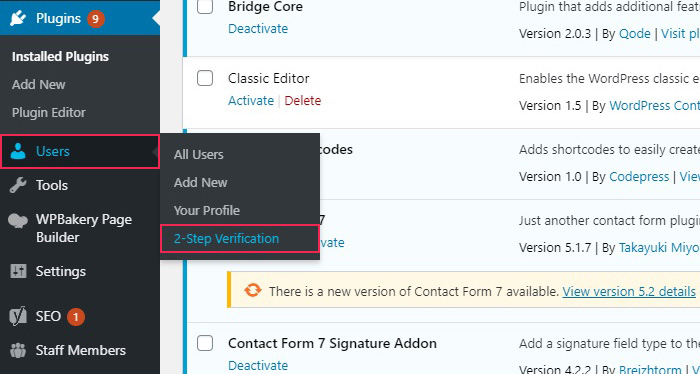The width and height of the screenshot is (700, 374).
Task: Click the WPBakery Page Builder cloud icon
Action: coord(18,220)
